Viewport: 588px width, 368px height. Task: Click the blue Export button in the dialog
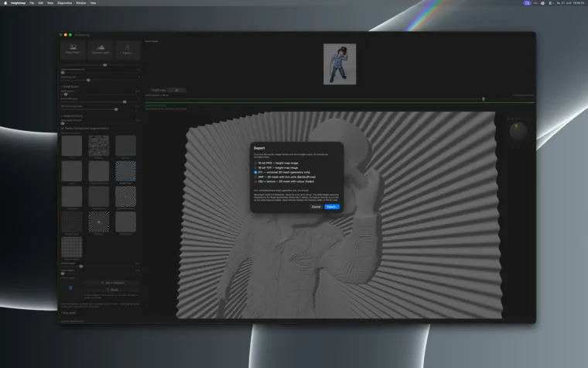tap(332, 207)
